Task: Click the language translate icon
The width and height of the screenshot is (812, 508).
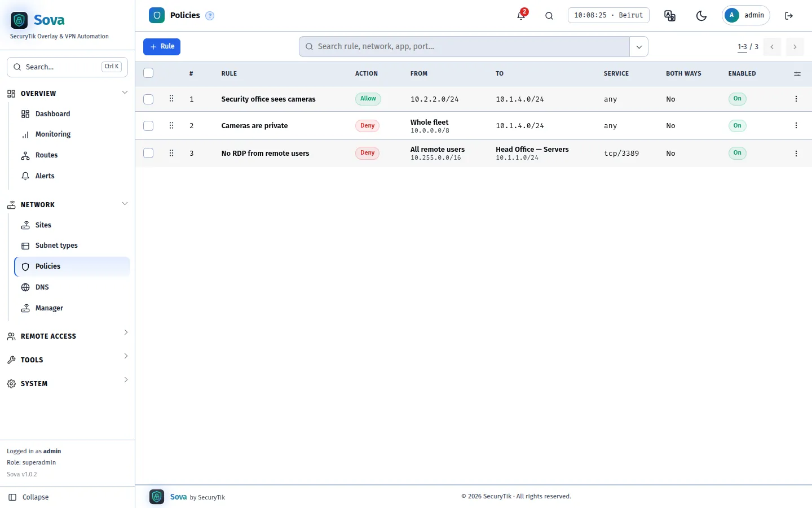Action: 670,16
